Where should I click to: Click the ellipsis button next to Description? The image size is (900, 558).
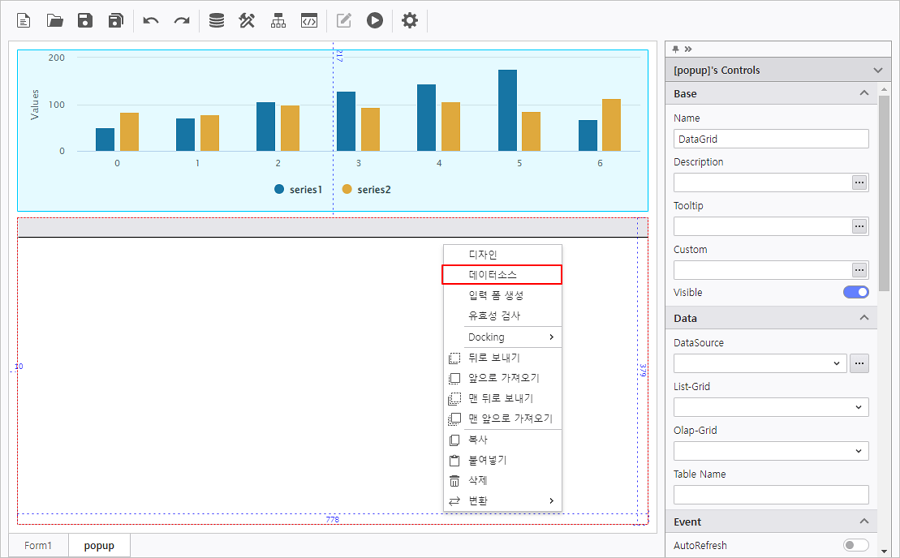click(859, 182)
